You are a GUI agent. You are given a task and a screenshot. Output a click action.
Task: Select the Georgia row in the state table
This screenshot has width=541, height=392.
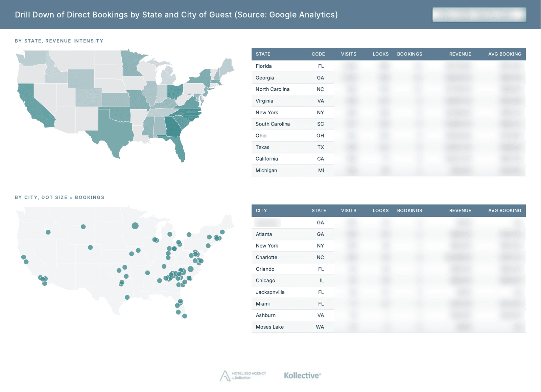[389, 78]
